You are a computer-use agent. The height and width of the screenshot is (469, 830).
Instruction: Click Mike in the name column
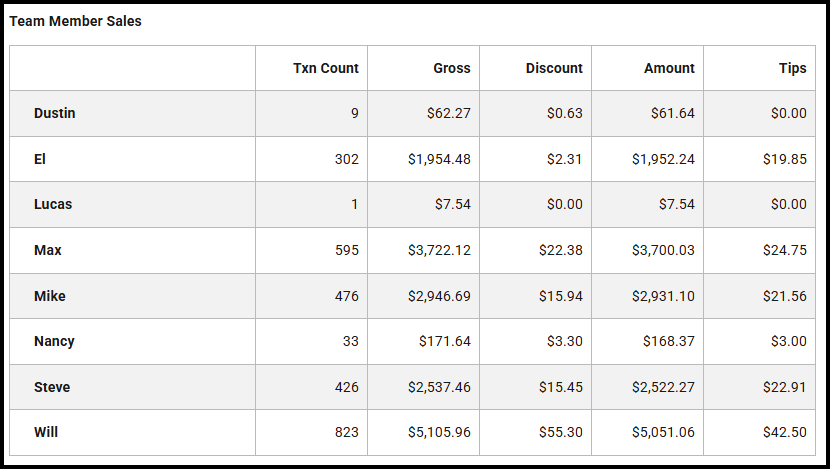49,296
